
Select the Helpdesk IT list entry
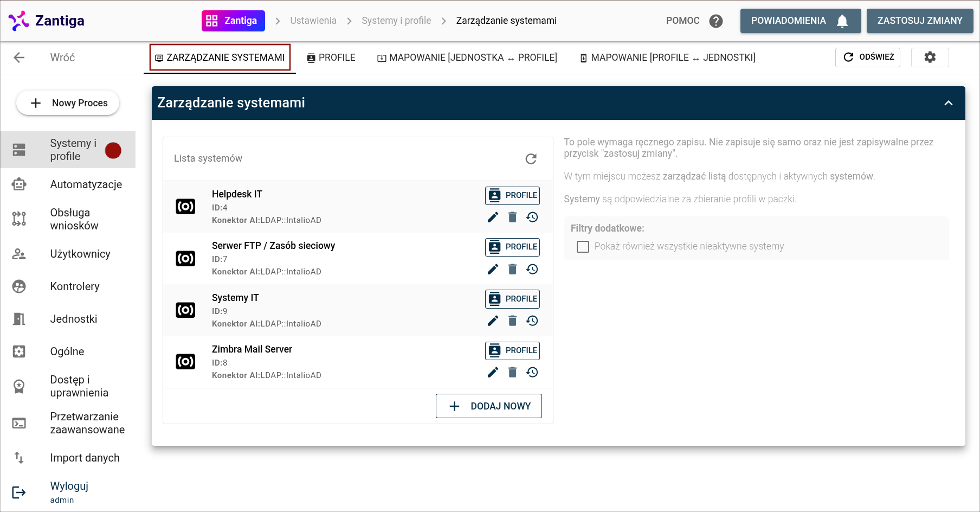pos(325,207)
